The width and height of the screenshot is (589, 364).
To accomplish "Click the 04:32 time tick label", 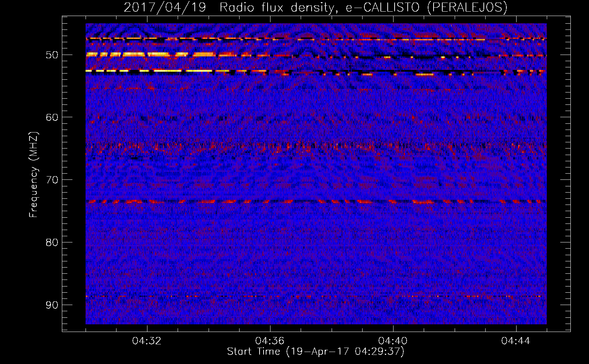I will (147, 341).
